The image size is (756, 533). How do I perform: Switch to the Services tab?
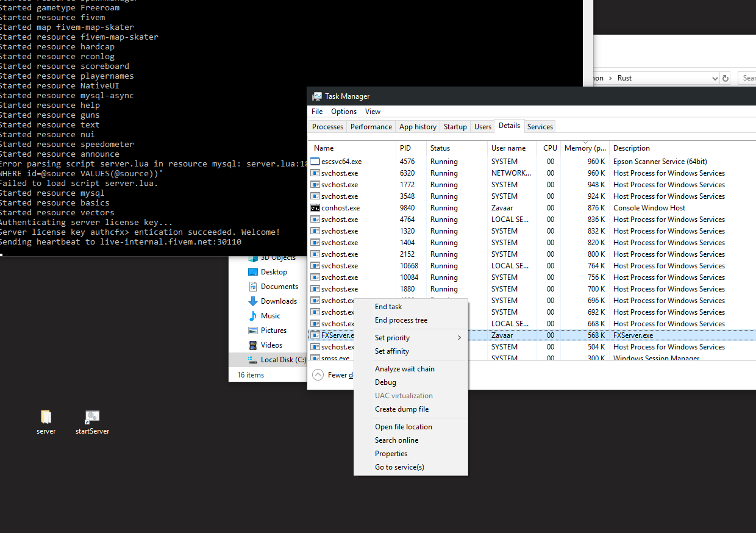[540, 127]
